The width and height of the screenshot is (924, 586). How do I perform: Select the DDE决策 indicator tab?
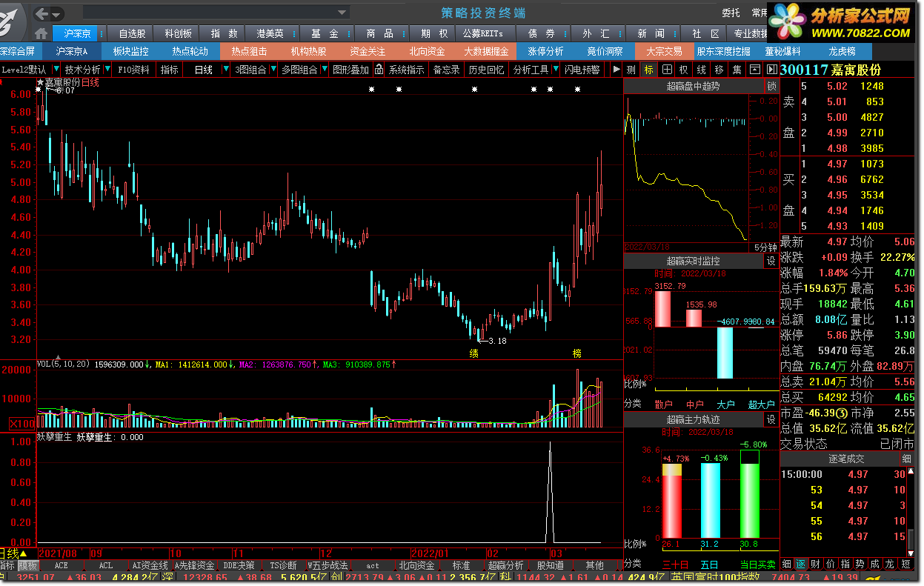click(239, 565)
